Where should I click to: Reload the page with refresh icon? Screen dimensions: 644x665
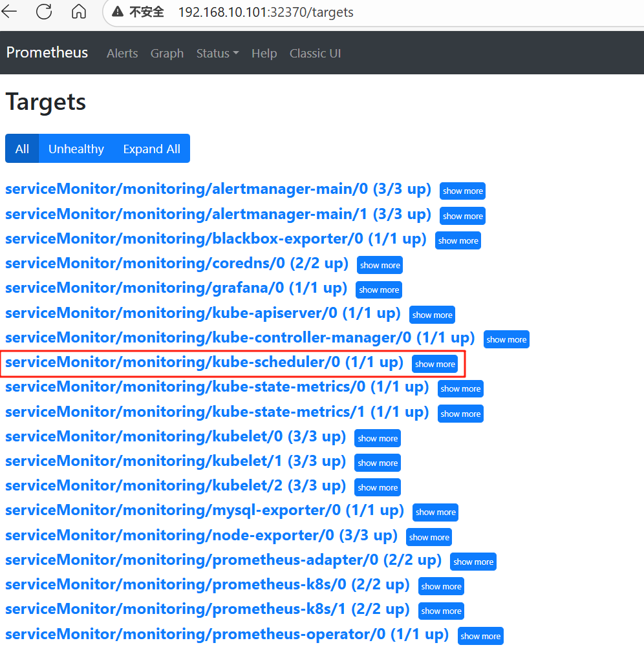[44, 12]
